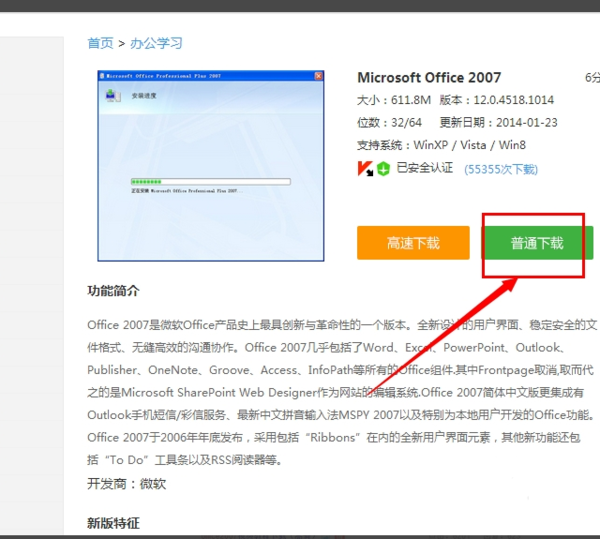The height and width of the screenshot is (539, 600).
Task: Click the 支持系统：WinXP / Vista / Win8 text
Action: click(441, 145)
